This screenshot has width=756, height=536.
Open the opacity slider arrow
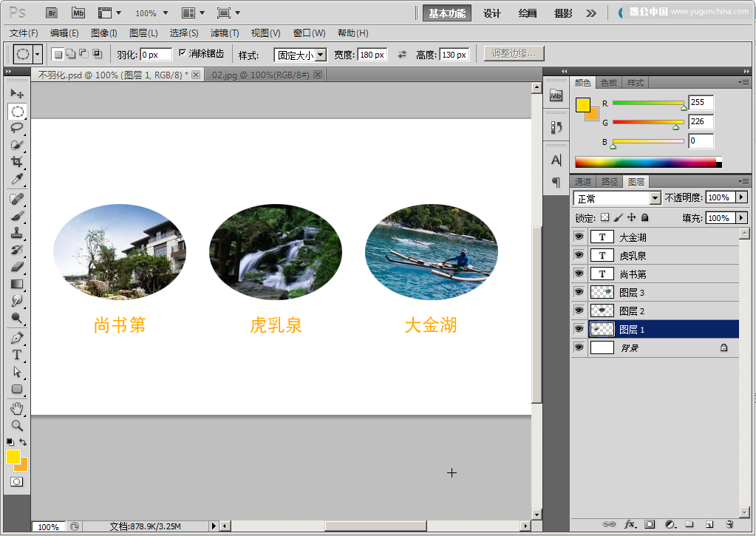point(741,197)
